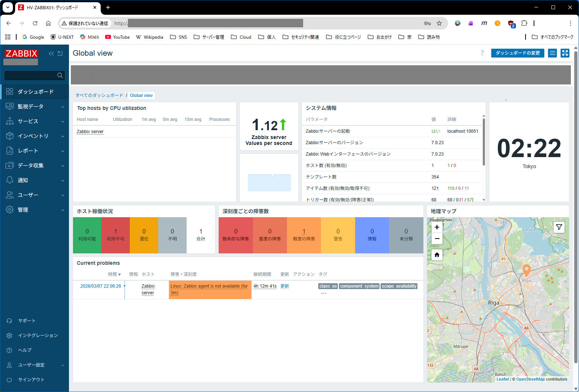Open ダッシュボード in the sidebar
579x392 pixels.
click(35, 91)
